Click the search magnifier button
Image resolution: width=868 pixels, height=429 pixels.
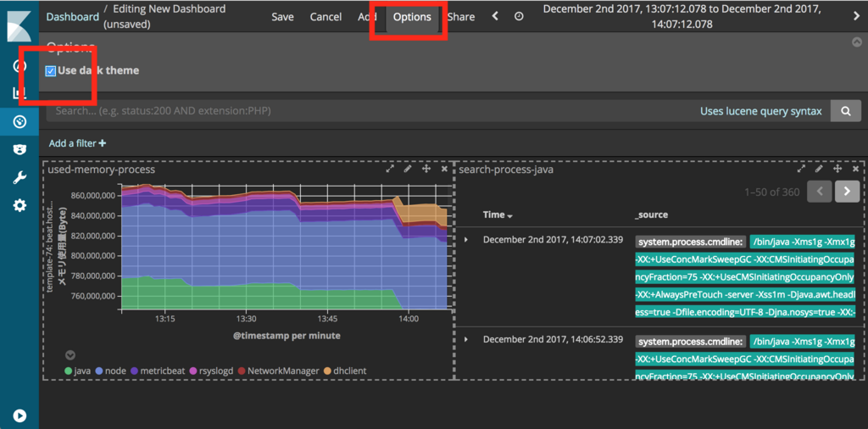(845, 111)
